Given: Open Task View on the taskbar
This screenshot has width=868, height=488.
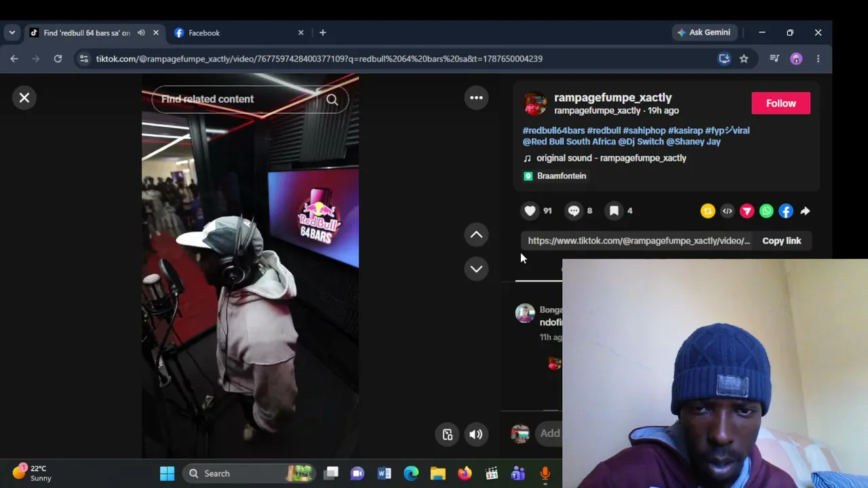Looking at the screenshot, I should (x=331, y=473).
